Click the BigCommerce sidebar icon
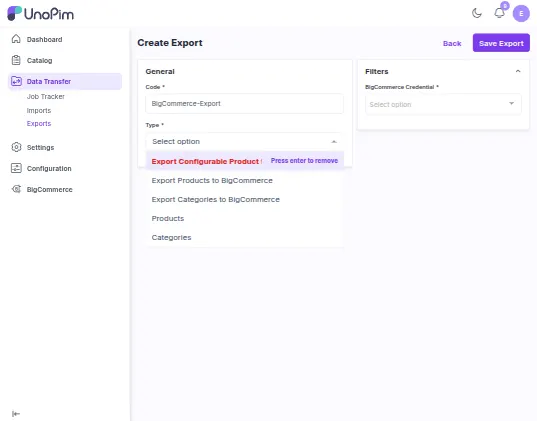 pos(16,189)
